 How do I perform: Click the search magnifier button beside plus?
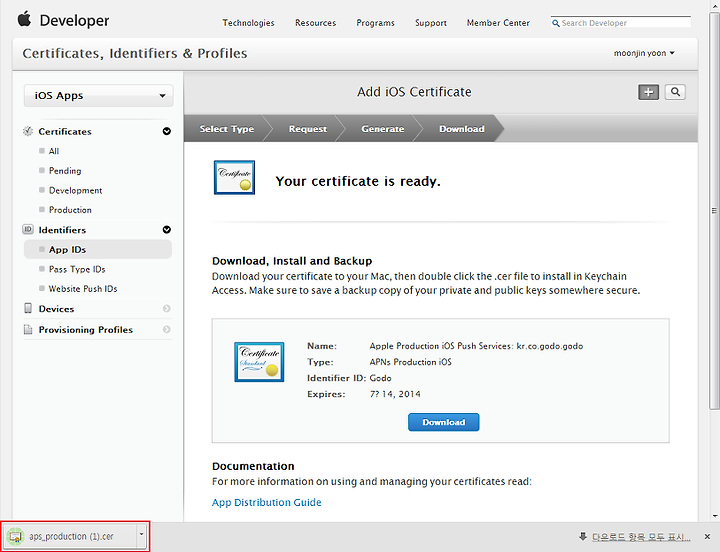(675, 92)
